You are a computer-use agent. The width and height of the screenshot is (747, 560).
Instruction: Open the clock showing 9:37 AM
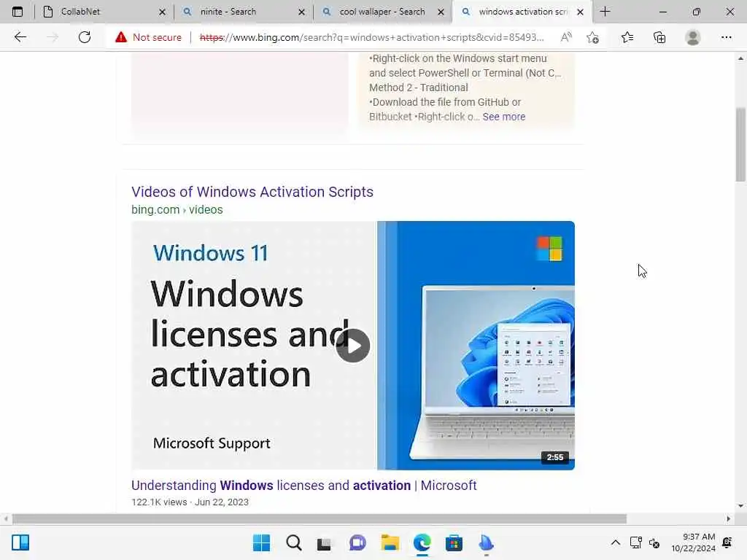click(x=693, y=542)
